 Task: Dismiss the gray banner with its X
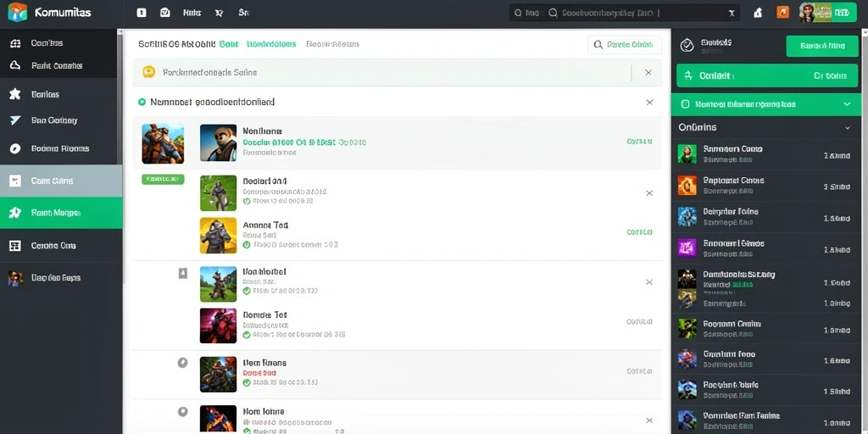(x=648, y=73)
